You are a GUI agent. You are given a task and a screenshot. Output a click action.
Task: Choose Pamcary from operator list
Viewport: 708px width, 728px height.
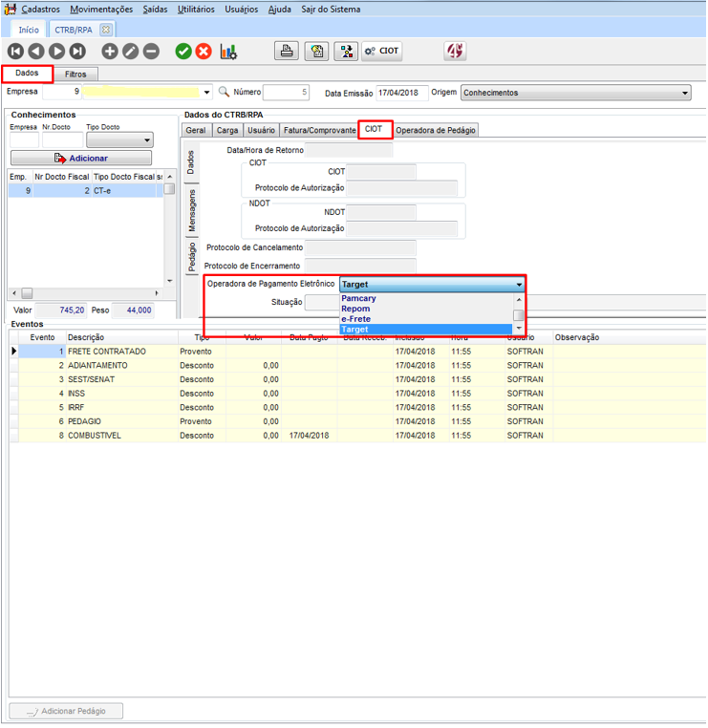click(426, 298)
